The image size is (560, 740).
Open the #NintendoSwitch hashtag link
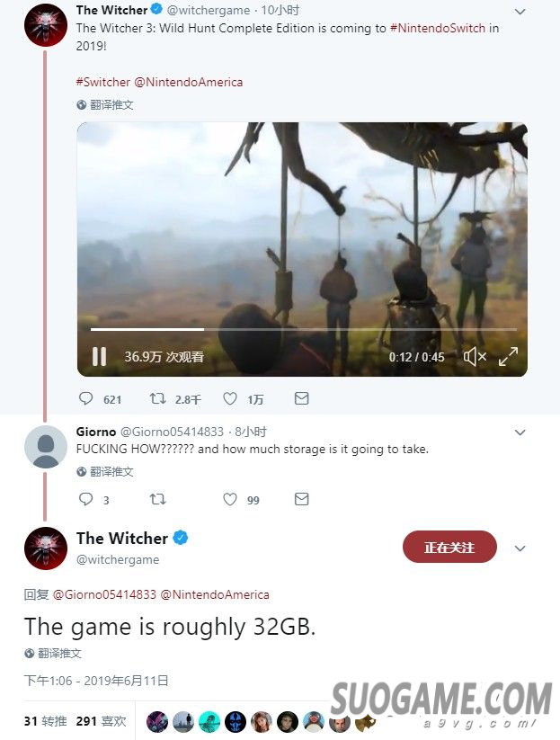tap(438, 28)
